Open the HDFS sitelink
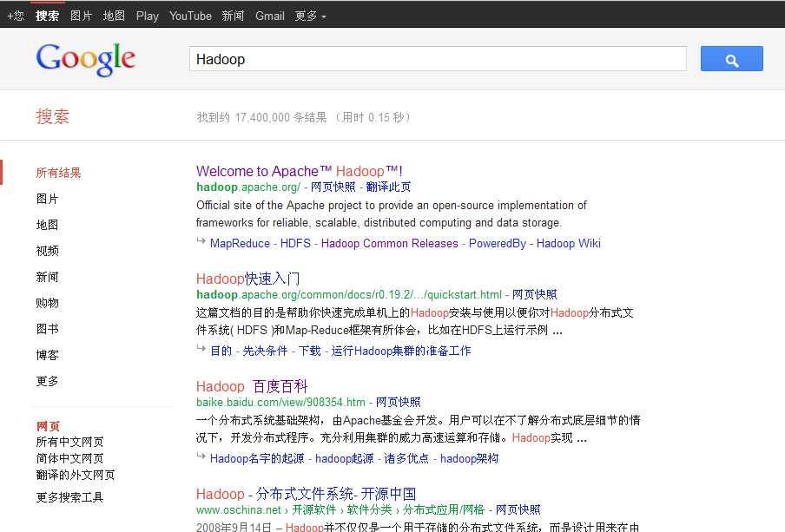 coord(295,243)
